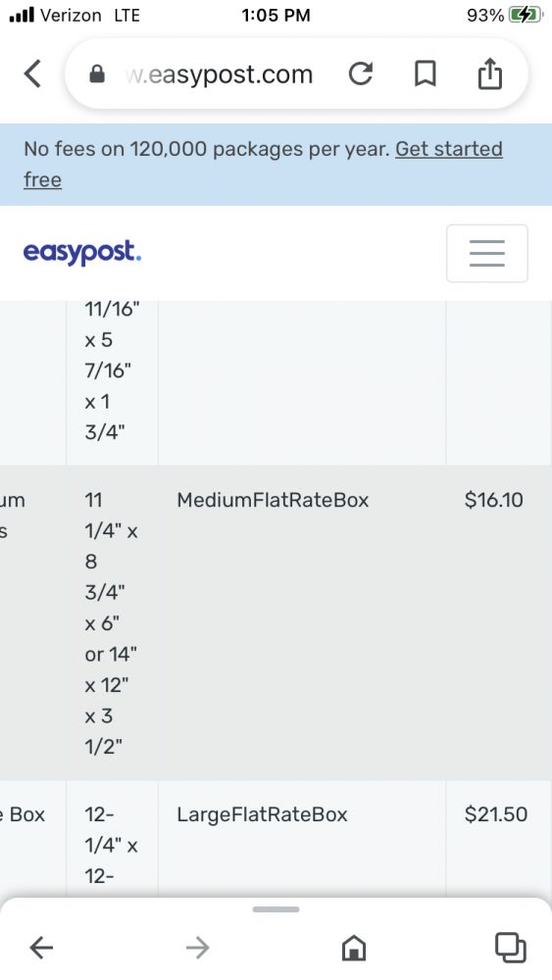Screen dimensions: 552x980
Task: Open the share sheet icon
Action: coord(490,73)
